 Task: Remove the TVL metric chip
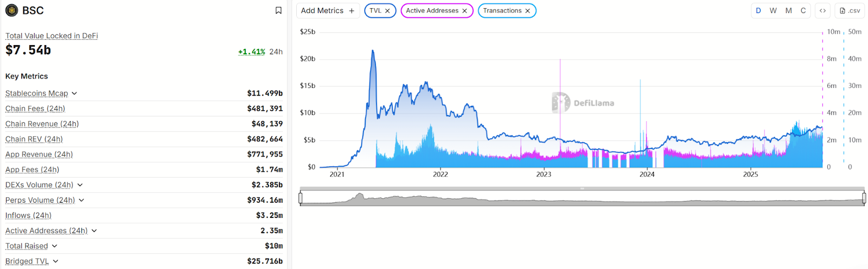pos(387,11)
